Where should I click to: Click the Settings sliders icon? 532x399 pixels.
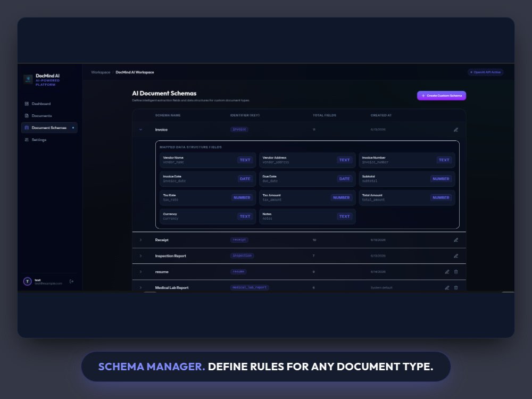click(x=27, y=140)
